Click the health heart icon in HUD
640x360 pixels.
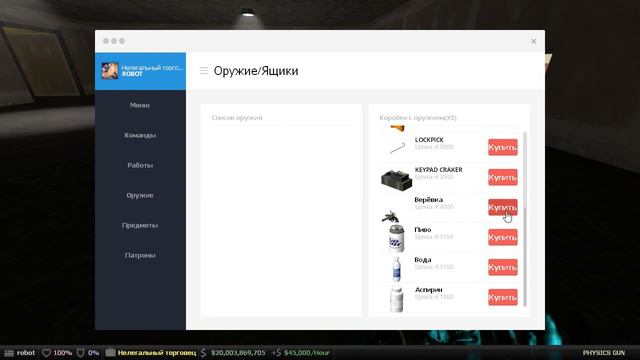pyautogui.click(x=47, y=353)
